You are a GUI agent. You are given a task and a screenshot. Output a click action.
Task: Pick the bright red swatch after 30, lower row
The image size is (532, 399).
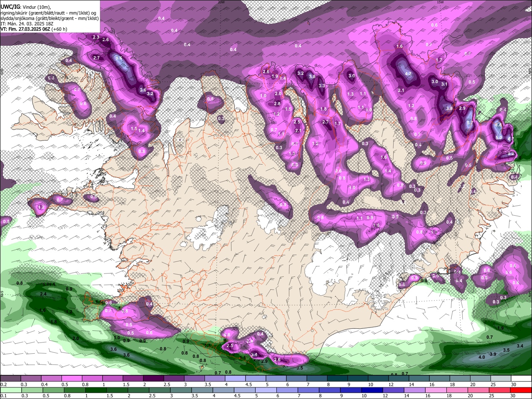[x=521, y=390]
